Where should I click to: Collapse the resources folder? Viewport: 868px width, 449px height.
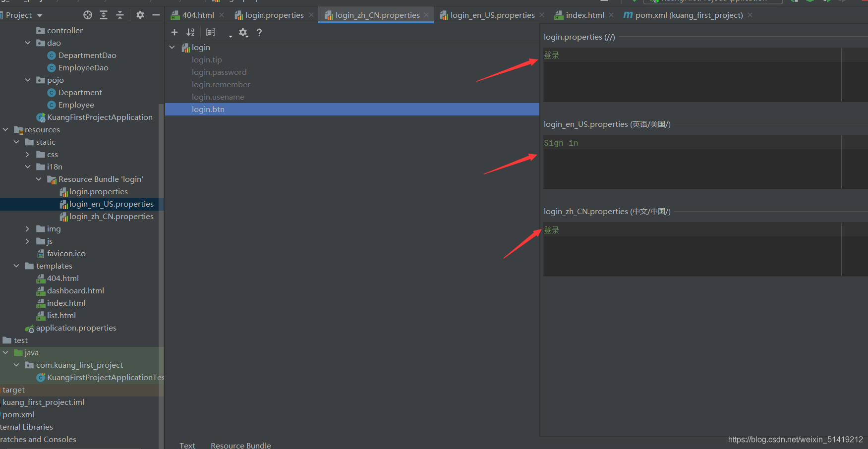click(x=5, y=129)
